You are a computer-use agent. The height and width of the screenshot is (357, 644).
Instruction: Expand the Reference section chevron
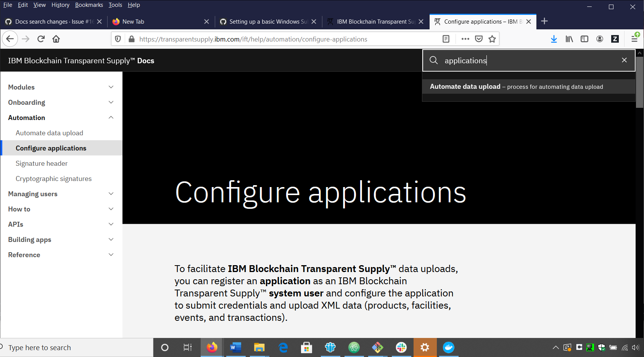click(111, 255)
